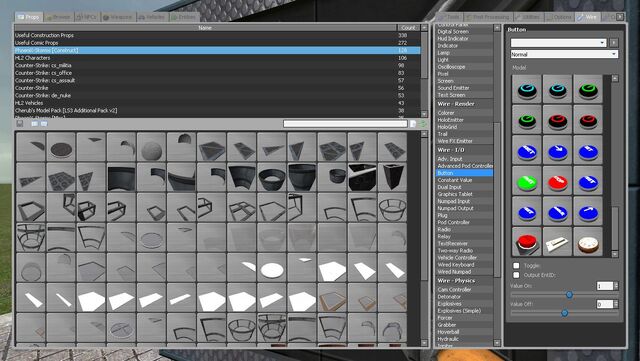The image size is (640, 361).
Task: Collapse the Wire - Physics category
Action: click(456, 281)
